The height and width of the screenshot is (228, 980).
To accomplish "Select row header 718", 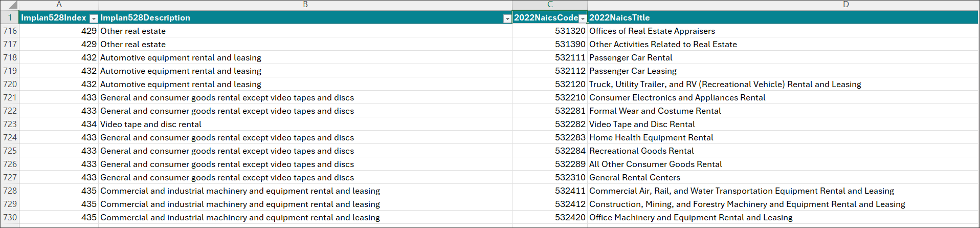I will point(10,57).
